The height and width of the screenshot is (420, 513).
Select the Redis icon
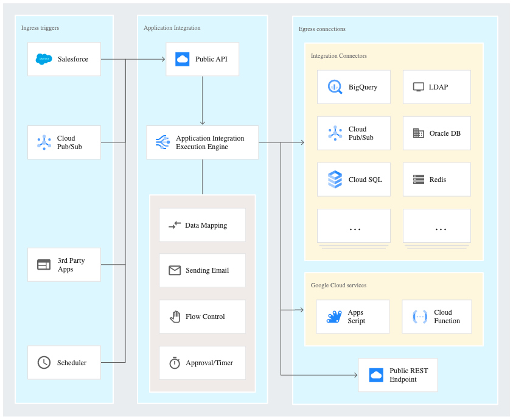pos(417,180)
